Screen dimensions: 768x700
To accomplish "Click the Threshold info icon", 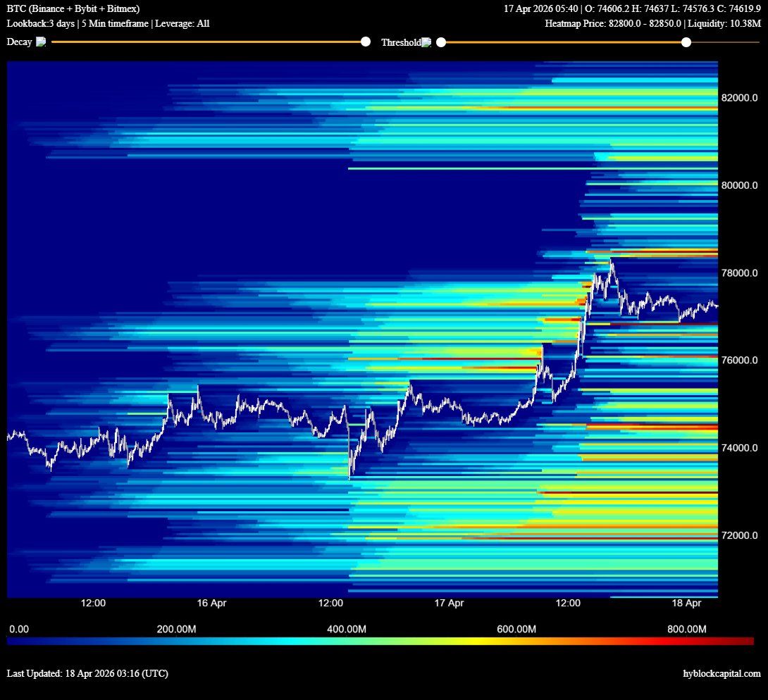I will point(426,42).
